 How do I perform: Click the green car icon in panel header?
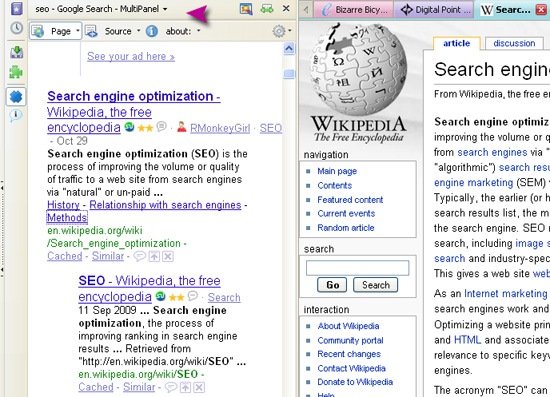(x=267, y=9)
